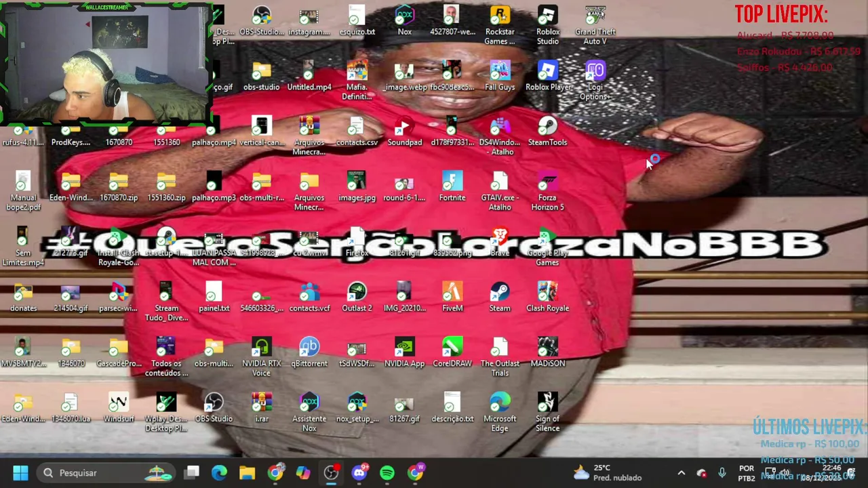Open Copilot from the taskbar

click(303, 472)
